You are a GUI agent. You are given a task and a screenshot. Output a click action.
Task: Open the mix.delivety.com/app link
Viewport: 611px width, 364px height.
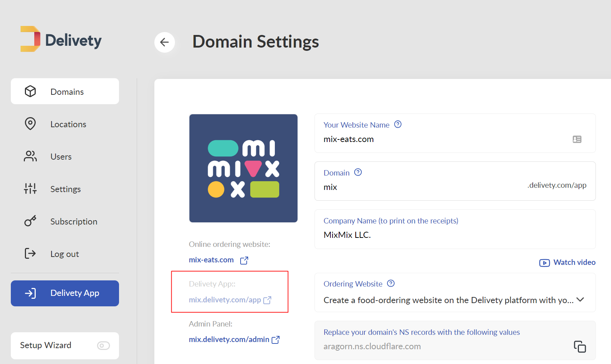coord(225,300)
